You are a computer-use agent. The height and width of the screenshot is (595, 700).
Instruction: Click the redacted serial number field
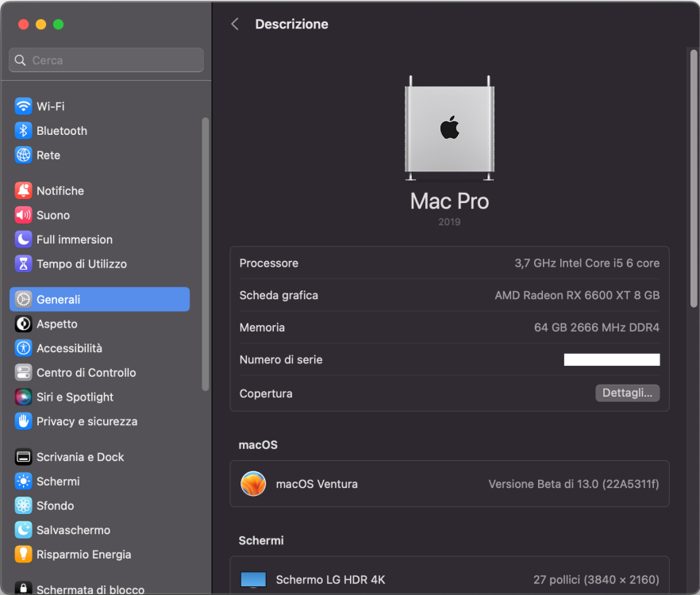pos(612,359)
